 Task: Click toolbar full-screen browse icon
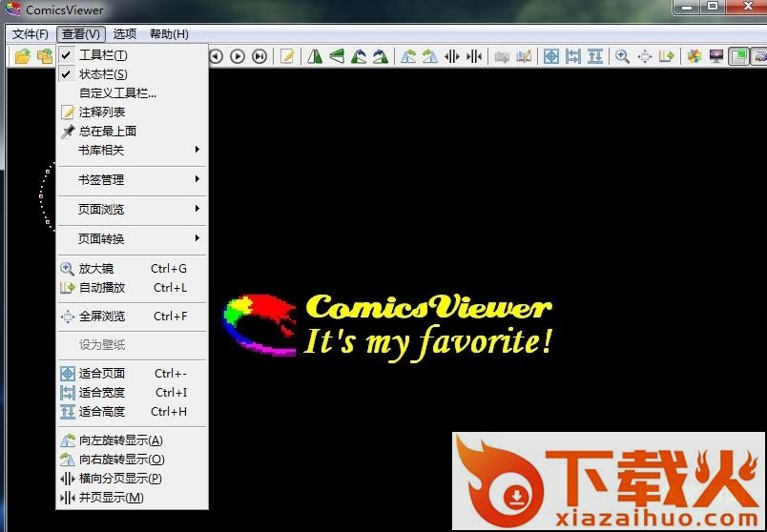[645, 56]
